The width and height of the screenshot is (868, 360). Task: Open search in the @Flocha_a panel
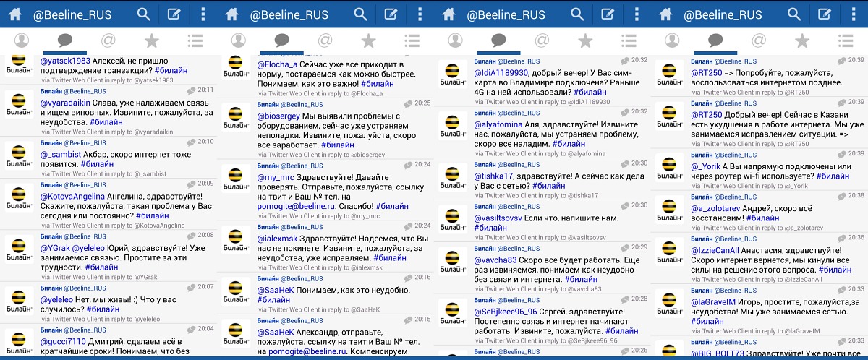pyautogui.click(x=360, y=14)
